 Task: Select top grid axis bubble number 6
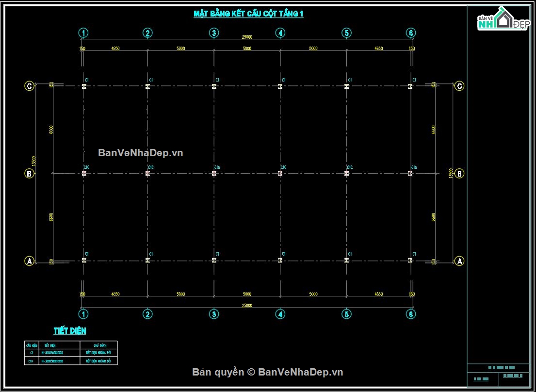(410, 33)
